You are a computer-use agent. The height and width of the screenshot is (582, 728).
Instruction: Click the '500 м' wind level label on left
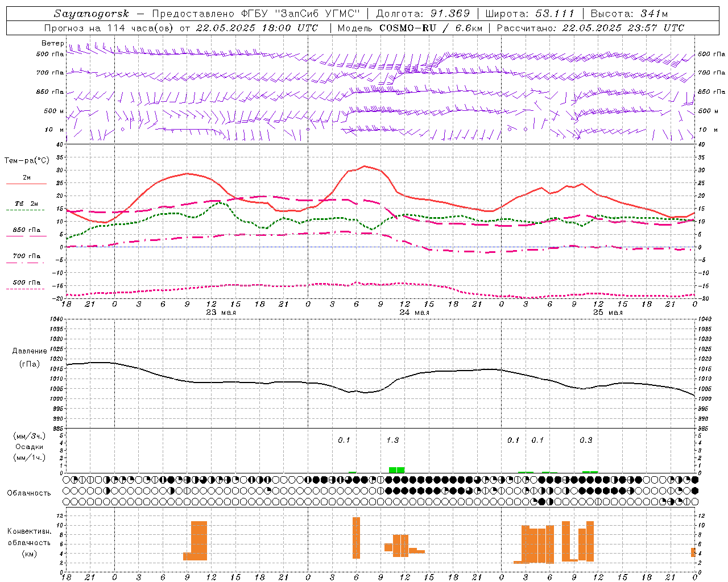pos(54,111)
